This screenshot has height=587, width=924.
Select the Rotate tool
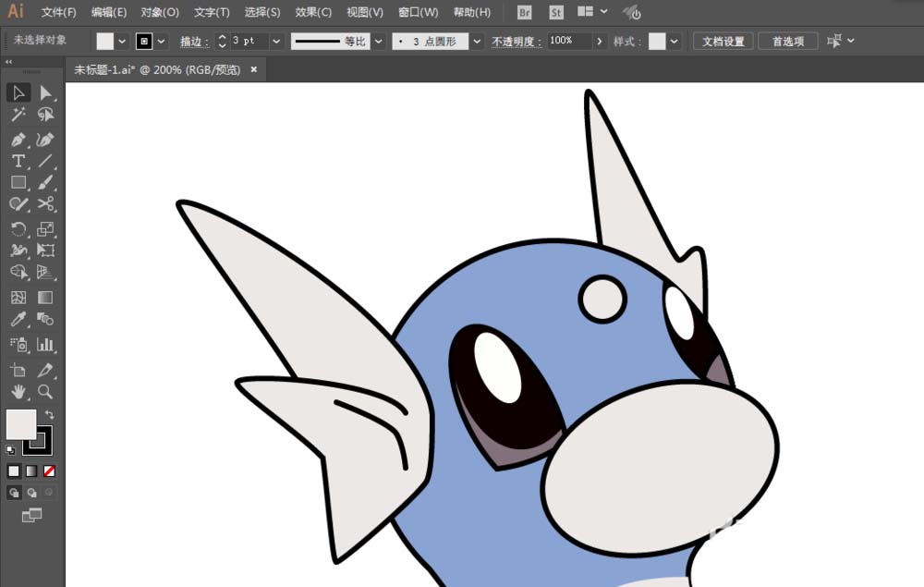tap(18, 228)
